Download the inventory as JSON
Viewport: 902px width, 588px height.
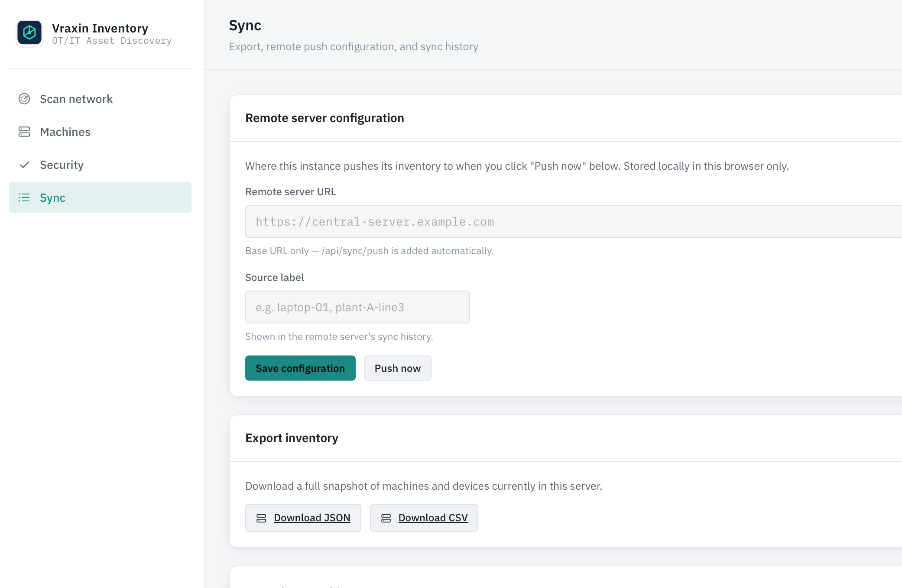303,518
